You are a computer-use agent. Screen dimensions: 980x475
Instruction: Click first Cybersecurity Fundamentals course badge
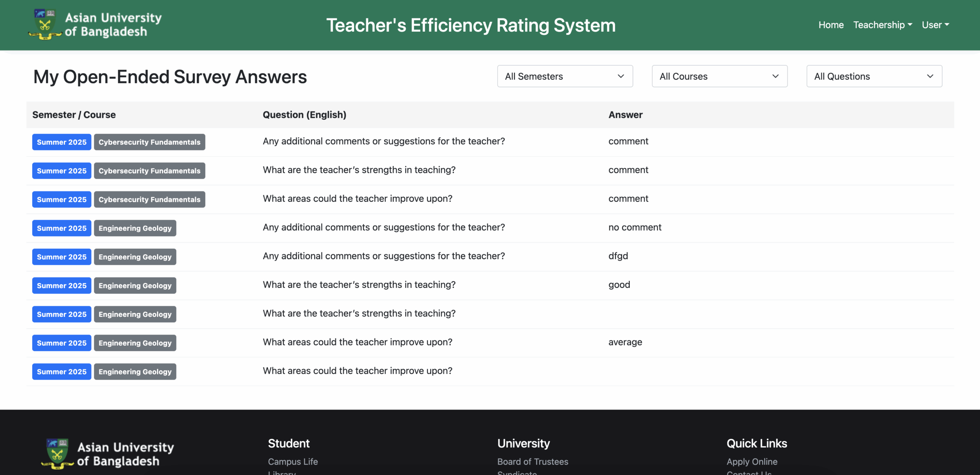coord(149,142)
